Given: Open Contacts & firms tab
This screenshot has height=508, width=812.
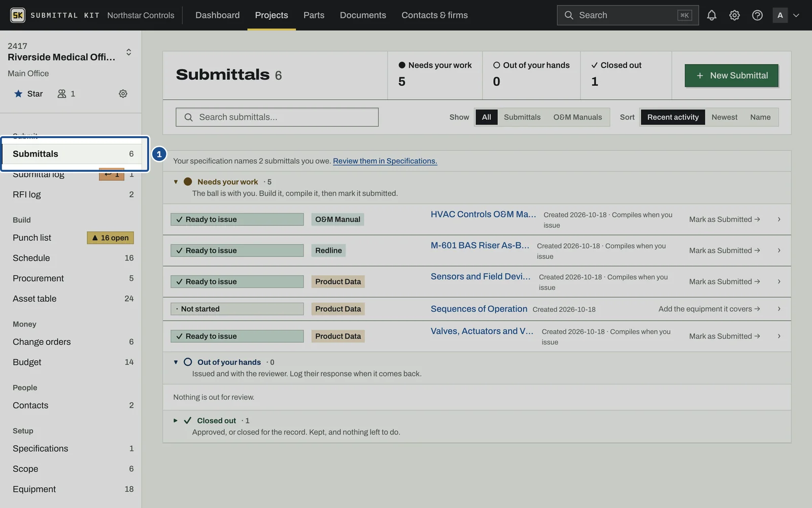Looking at the screenshot, I should point(434,15).
